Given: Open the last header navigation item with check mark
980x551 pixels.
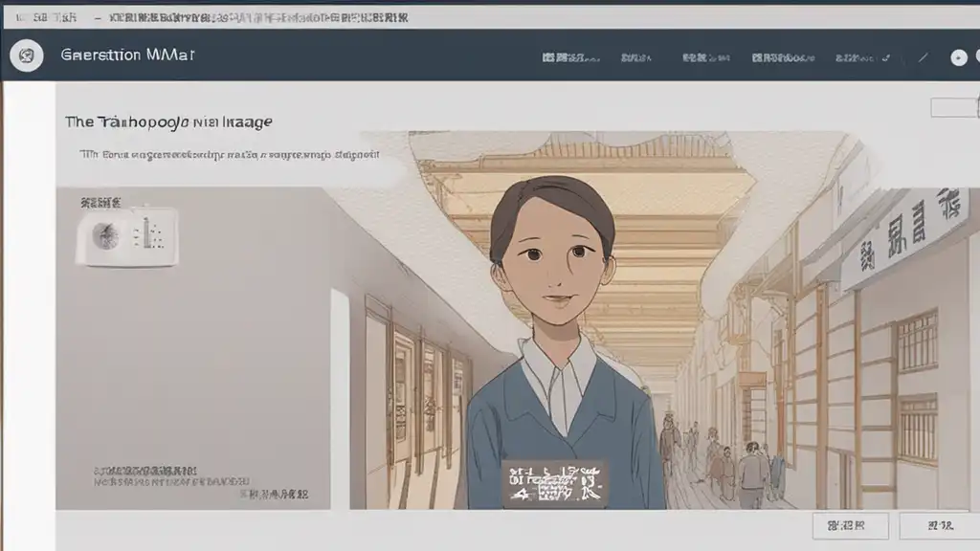Looking at the screenshot, I should (x=862, y=58).
